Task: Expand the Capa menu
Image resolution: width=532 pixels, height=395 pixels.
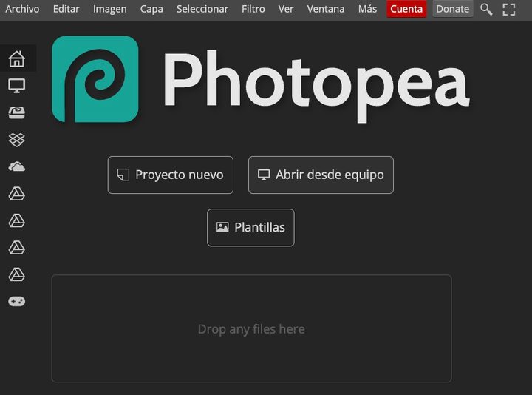Action: (x=151, y=9)
